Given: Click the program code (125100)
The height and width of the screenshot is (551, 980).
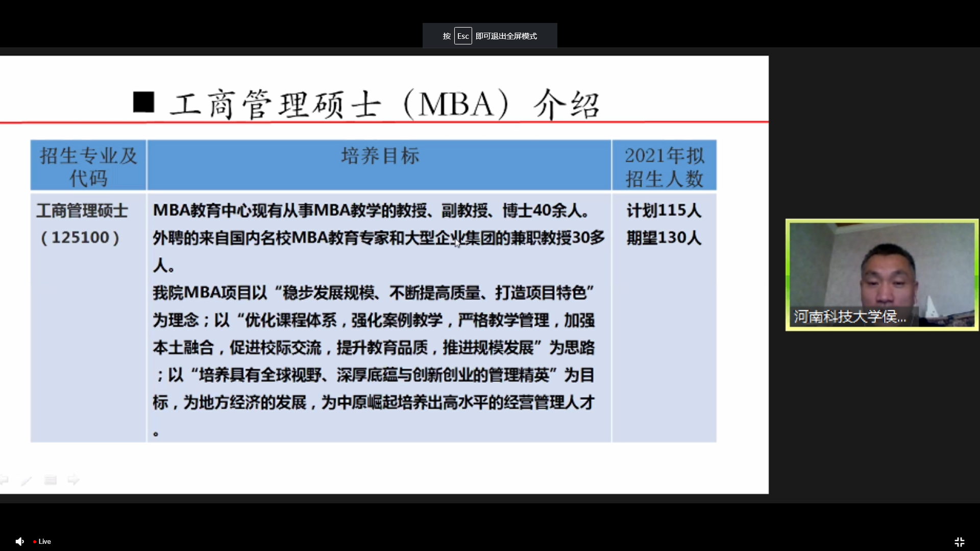Looking at the screenshot, I should point(80,237).
